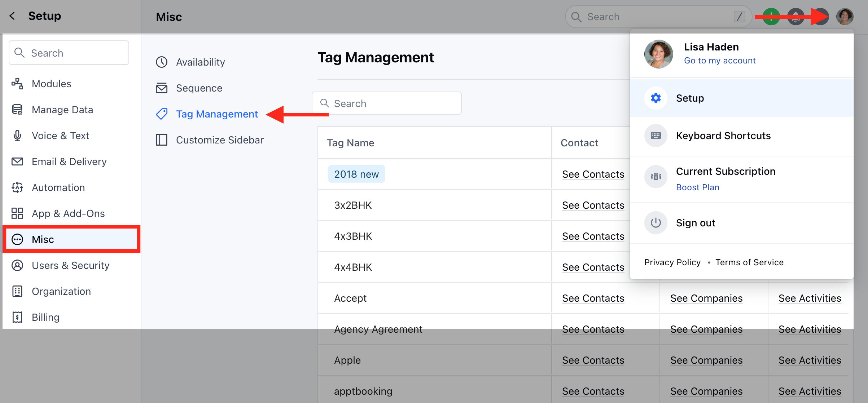
Task: Click the back arrow beside Setup
Action: click(12, 16)
